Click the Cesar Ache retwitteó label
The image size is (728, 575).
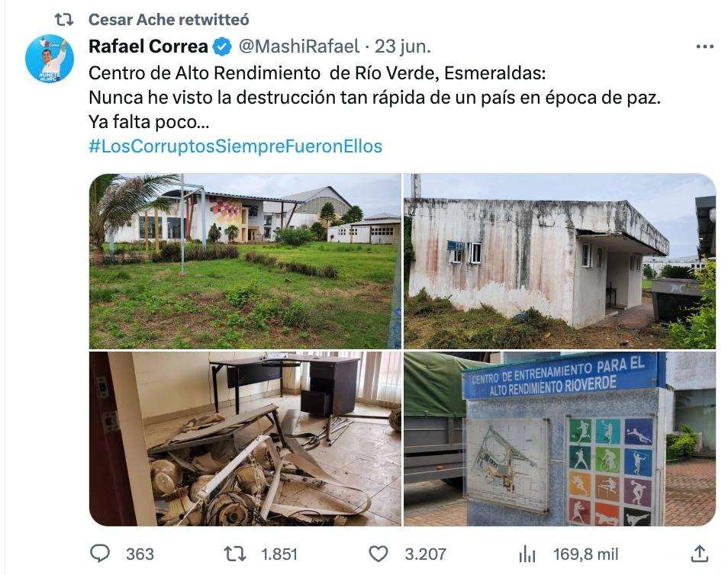tap(169, 20)
